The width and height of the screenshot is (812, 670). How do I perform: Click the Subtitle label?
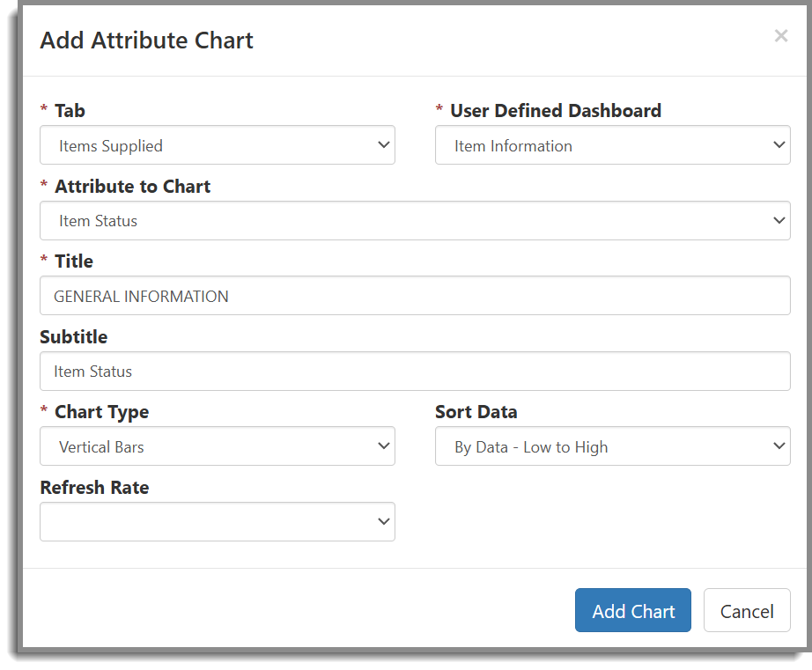point(73,337)
